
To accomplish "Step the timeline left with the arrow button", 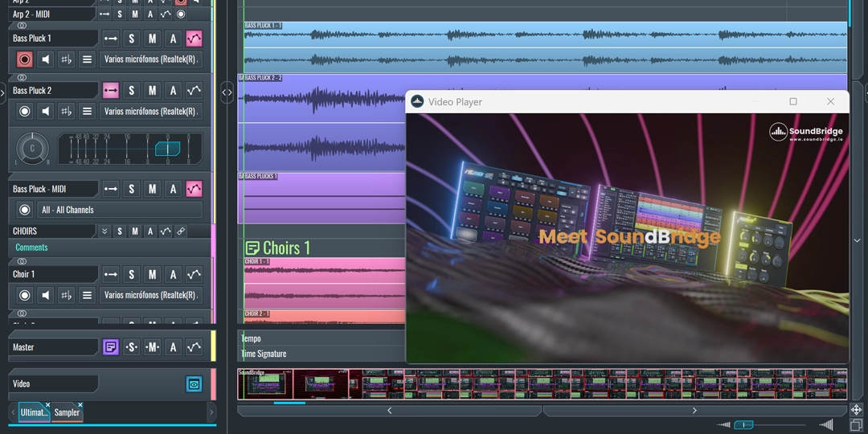I will click(x=389, y=411).
